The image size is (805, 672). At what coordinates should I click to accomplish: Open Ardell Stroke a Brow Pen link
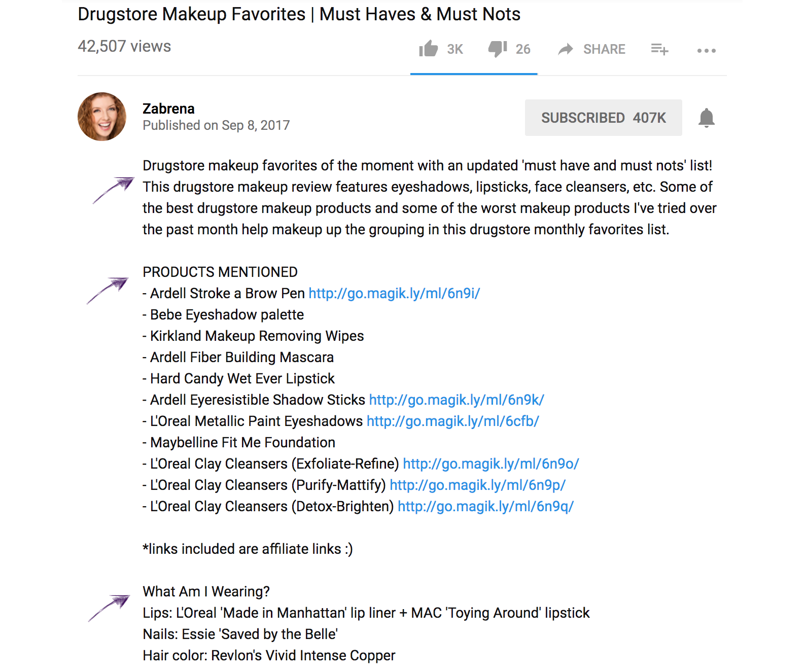tap(394, 293)
